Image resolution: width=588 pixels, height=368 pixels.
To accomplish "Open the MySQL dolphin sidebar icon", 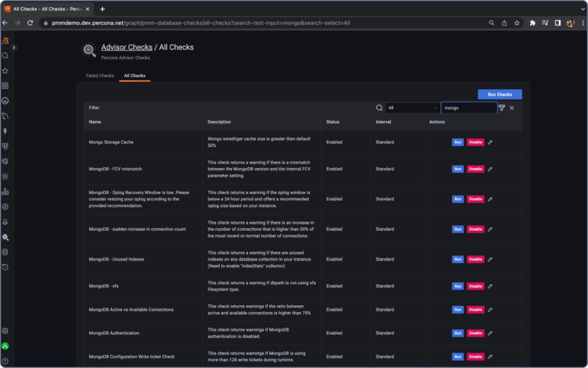I will [5, 116].
